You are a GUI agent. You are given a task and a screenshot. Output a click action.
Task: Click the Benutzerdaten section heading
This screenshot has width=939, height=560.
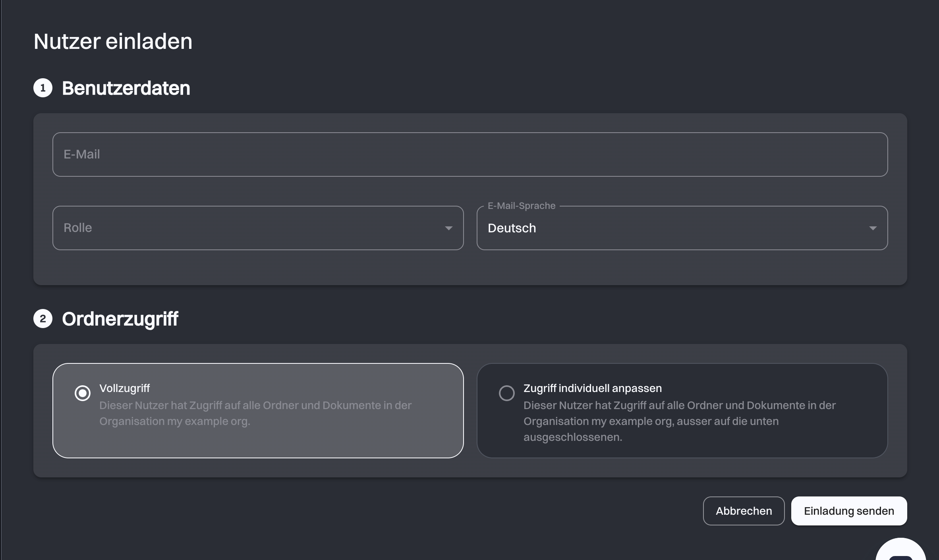[126, 88]
